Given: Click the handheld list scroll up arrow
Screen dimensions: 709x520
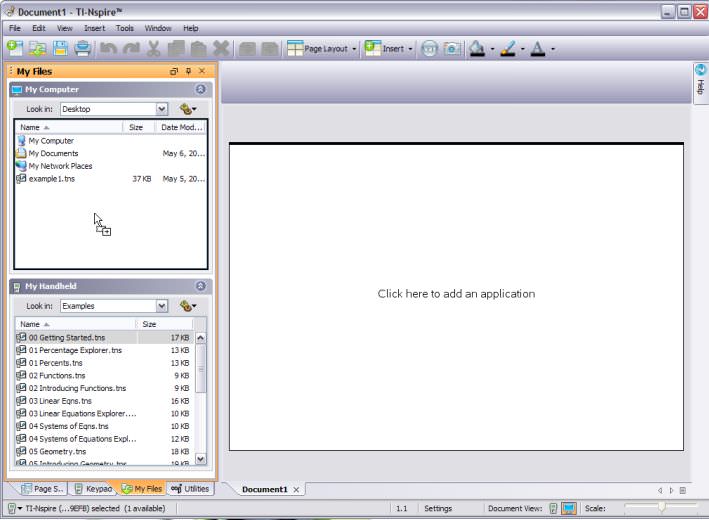Looking at the screenshot, I should coord(200,338).
